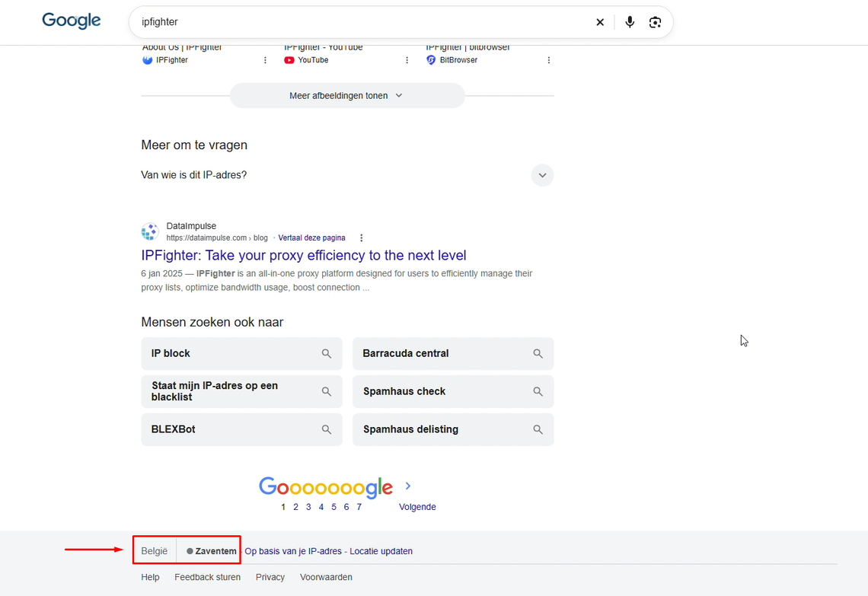868x596 pixels.
Task: Search related term BLEXBot
Action: [242, 429]
